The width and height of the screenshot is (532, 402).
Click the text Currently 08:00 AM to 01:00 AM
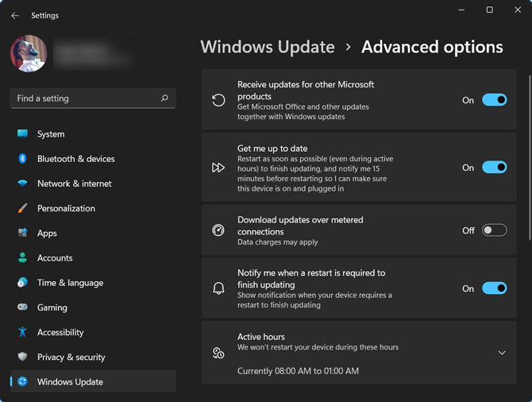point(298,371)
